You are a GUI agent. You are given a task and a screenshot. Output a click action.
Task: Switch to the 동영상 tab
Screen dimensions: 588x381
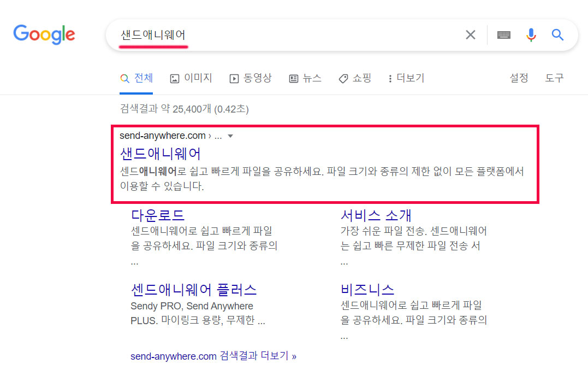coord(250,78)
